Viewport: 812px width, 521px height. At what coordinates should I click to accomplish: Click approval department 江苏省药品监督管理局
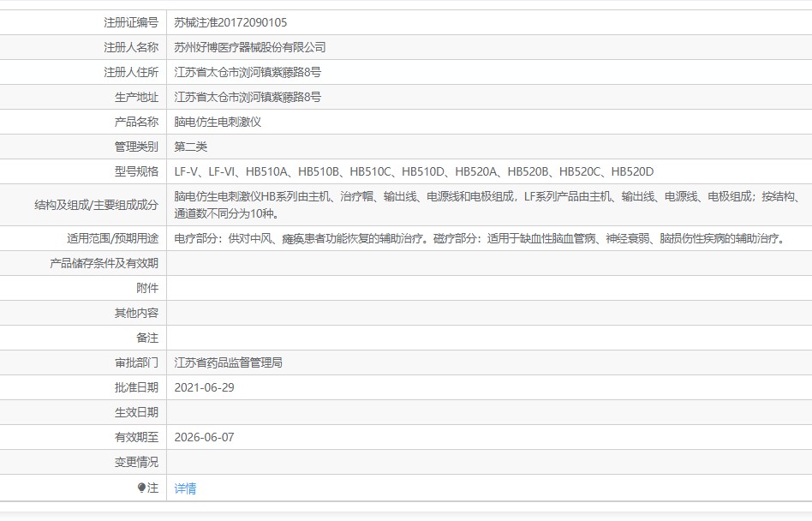pyautogui.click(x=229, y=362)
